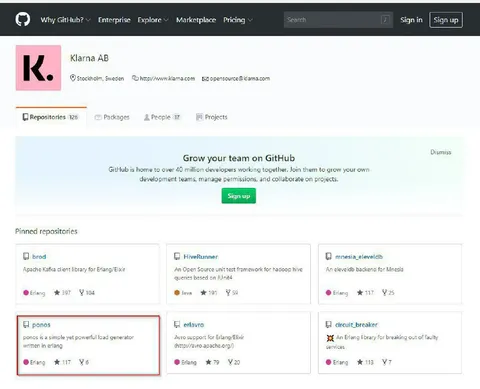The height and width of the screenshot is (389, 480).
Task: Click the location pin icon near Stockholm
Action: coord(72,78)
